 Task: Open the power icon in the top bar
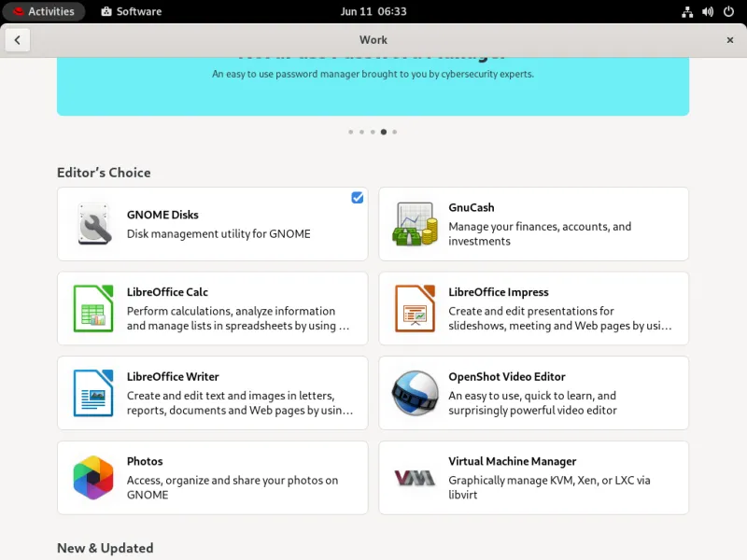727,11
